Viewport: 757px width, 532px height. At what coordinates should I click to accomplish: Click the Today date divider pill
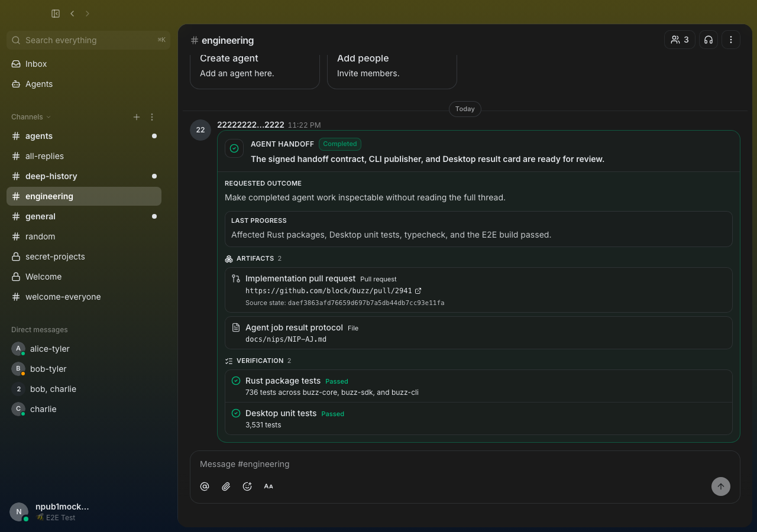(465, 109)
